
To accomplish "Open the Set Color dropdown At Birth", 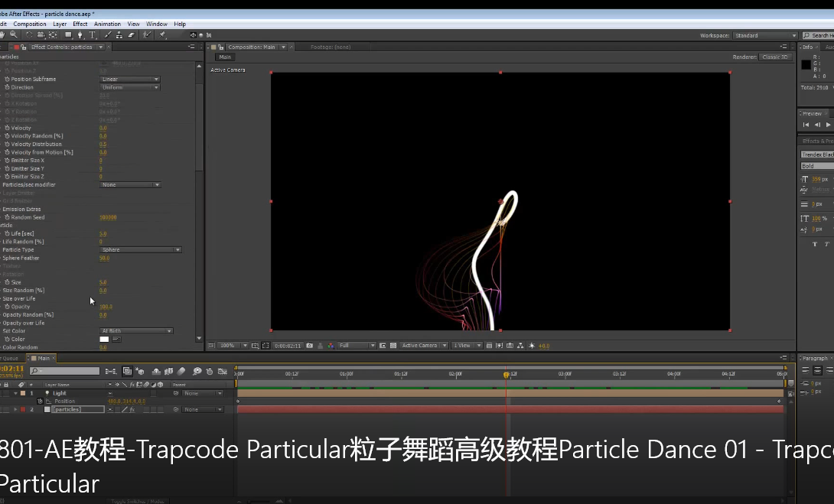I will point(136,331).
